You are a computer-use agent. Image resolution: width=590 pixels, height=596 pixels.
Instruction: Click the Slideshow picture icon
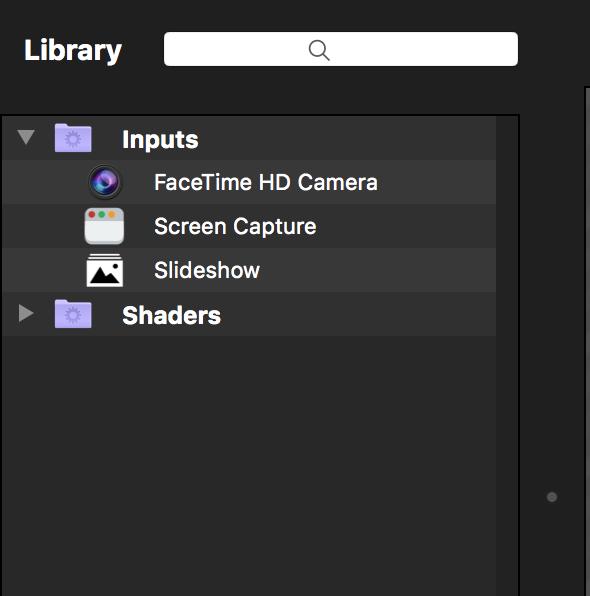pyautogui.click(x=105, y=270)
